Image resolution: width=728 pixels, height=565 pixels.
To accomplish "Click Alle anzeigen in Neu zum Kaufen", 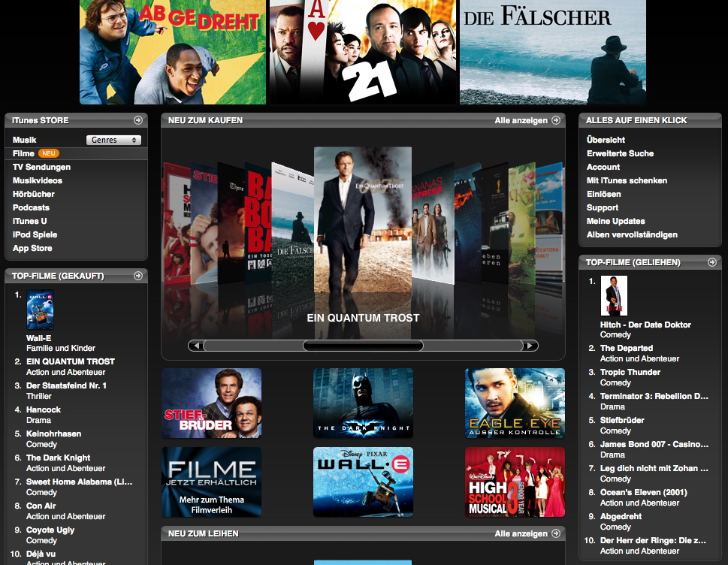I will pos(521,120).
